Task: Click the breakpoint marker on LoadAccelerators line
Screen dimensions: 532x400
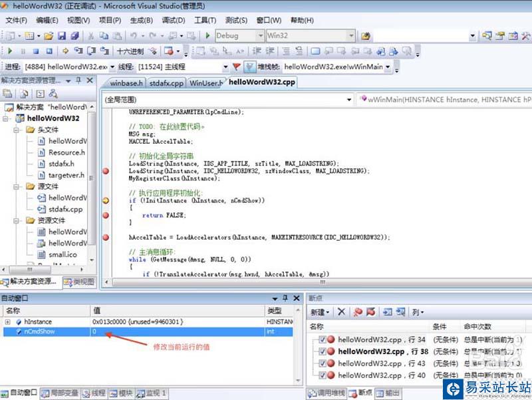Action: 106,238
